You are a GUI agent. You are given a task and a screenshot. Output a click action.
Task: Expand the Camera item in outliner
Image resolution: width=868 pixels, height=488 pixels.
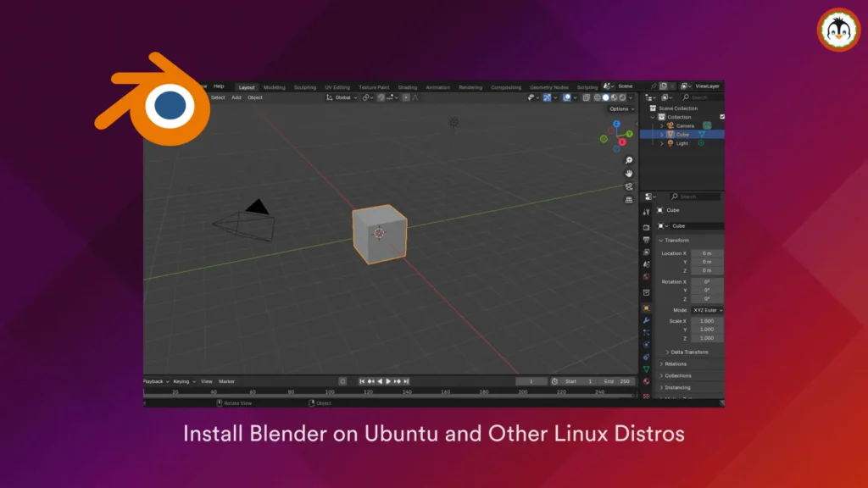coord(661,125)
